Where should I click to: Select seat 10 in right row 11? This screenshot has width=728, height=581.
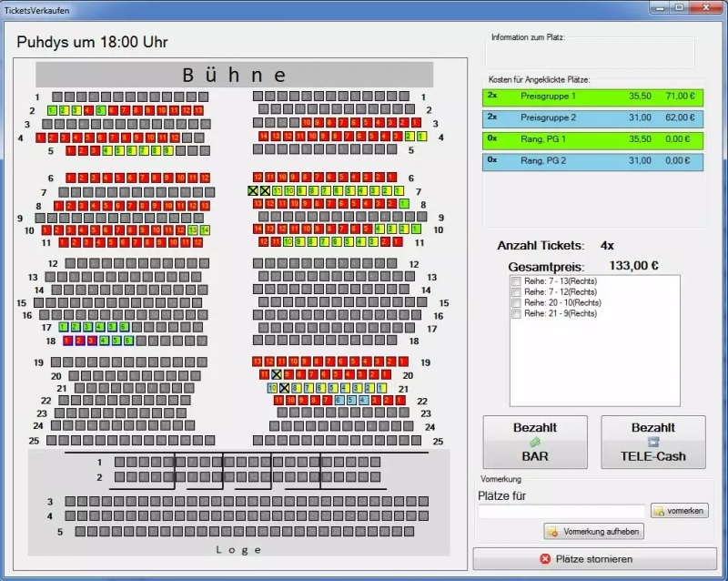tap(288, 241)
